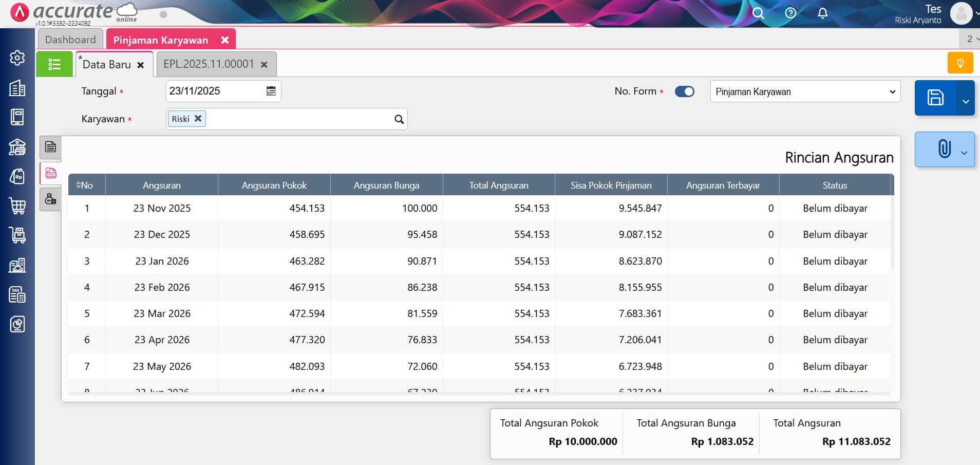This screenshot has height=465, width=980.
Task: Open the settings gear in sidebar
Action: pos(17,58)
